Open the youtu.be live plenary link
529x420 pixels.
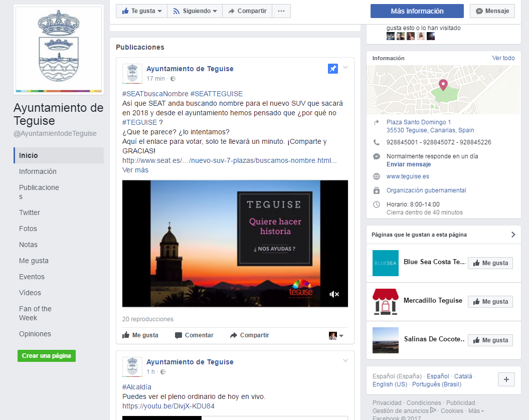(168, 406)
